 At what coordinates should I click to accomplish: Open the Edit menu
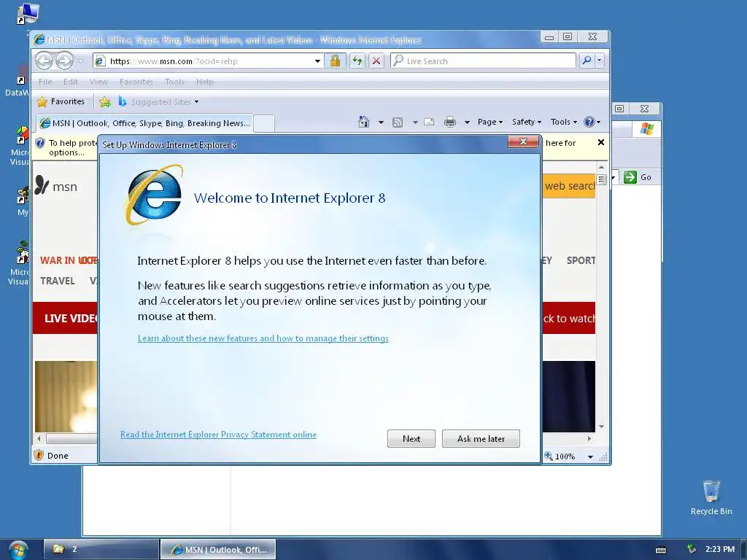71,82
